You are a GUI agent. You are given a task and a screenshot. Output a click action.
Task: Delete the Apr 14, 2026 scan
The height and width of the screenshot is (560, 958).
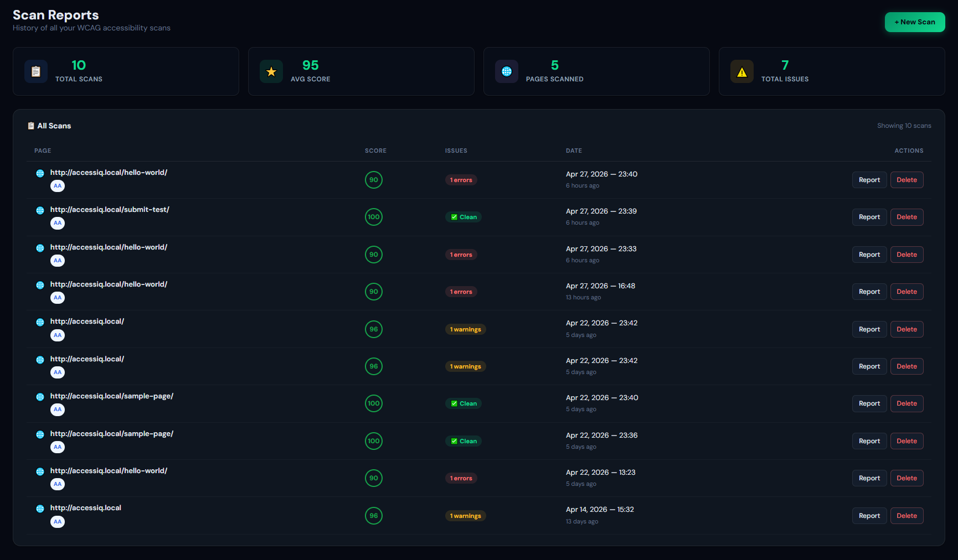tap(907, 516)
